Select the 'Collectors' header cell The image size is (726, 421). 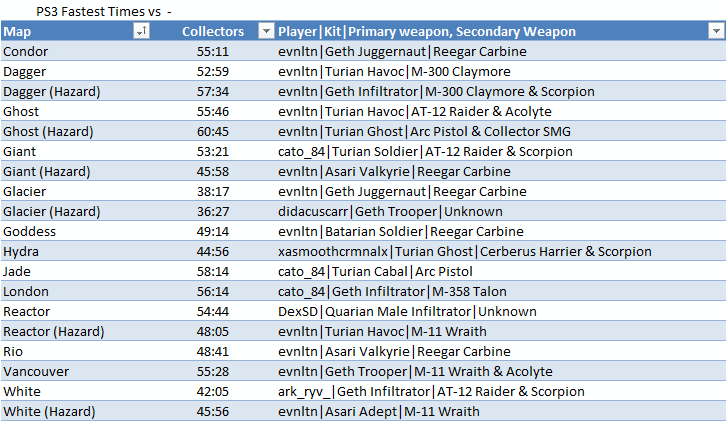click(213, 31)
